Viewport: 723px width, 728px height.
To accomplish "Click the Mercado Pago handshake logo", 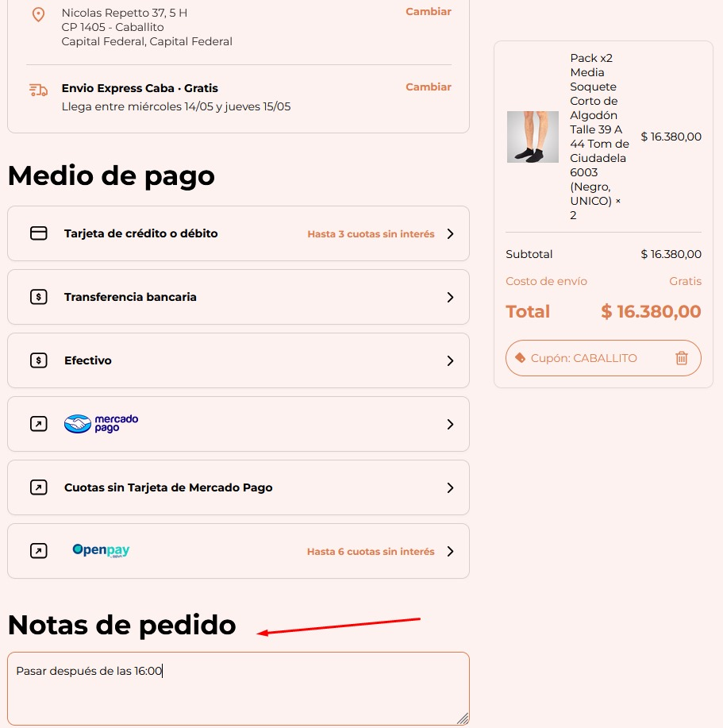I will (x=101, y=424).
